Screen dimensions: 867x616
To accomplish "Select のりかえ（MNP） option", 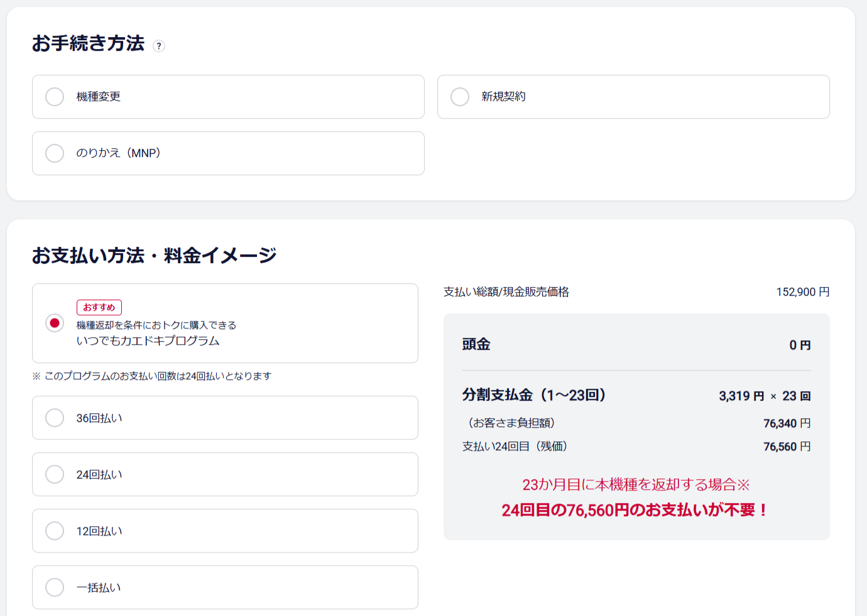I will [55, 153].
